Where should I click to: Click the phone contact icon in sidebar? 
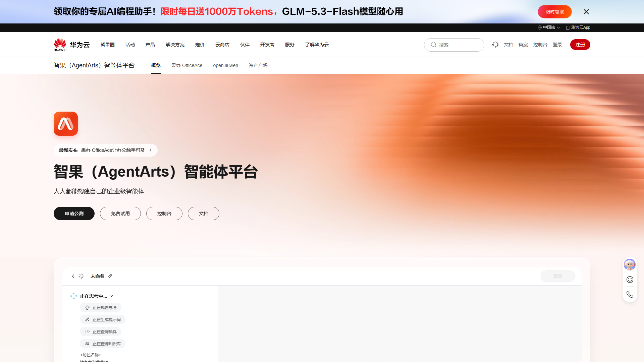pyautogui.click(x=630, y=294)
